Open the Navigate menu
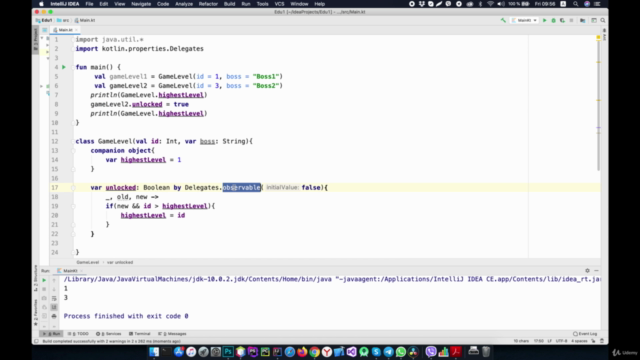This screenshot has height=360, width=640. tap(141, 4)
